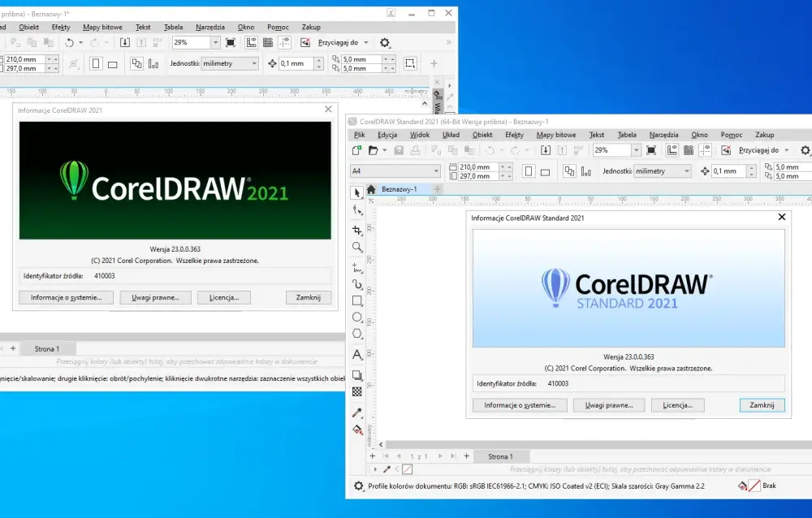This screenshot has width=812, height=518.
Task: Open Jednostki milimetry dropdown in Standard window
Action: 687,171
